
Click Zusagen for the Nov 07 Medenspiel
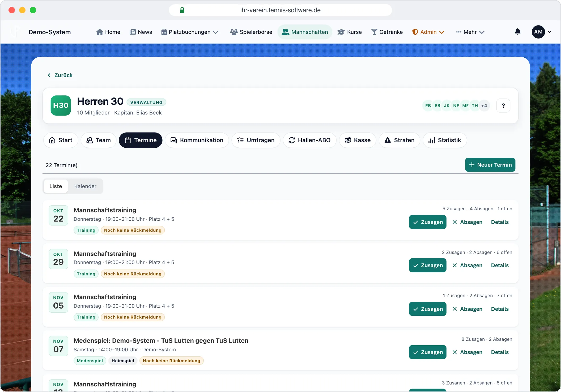point(428,352)
